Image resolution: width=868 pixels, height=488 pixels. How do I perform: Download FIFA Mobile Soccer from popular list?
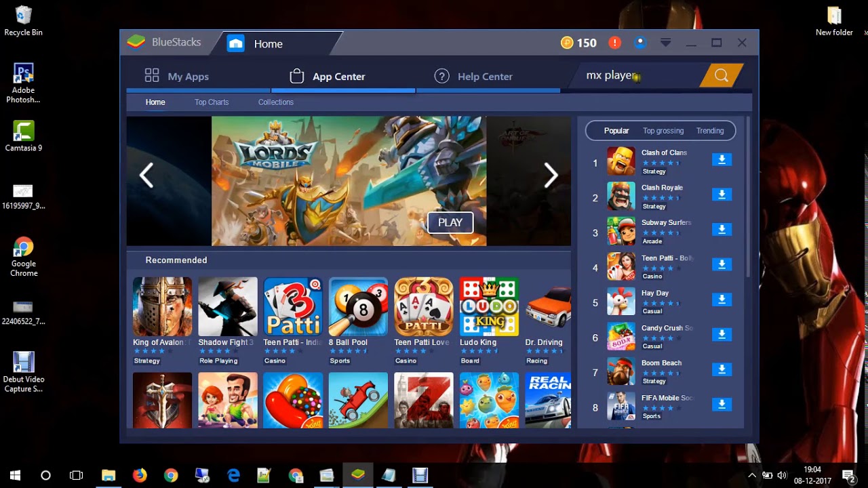tap(722, 405)
